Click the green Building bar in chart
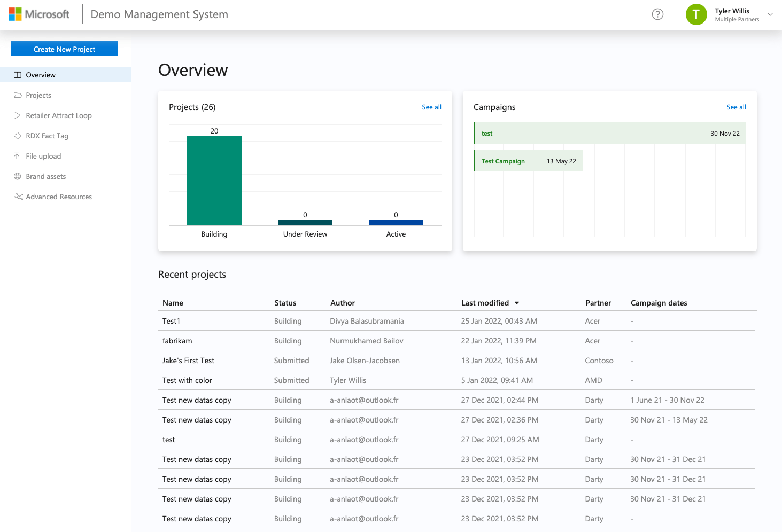 tap(214, 181)
